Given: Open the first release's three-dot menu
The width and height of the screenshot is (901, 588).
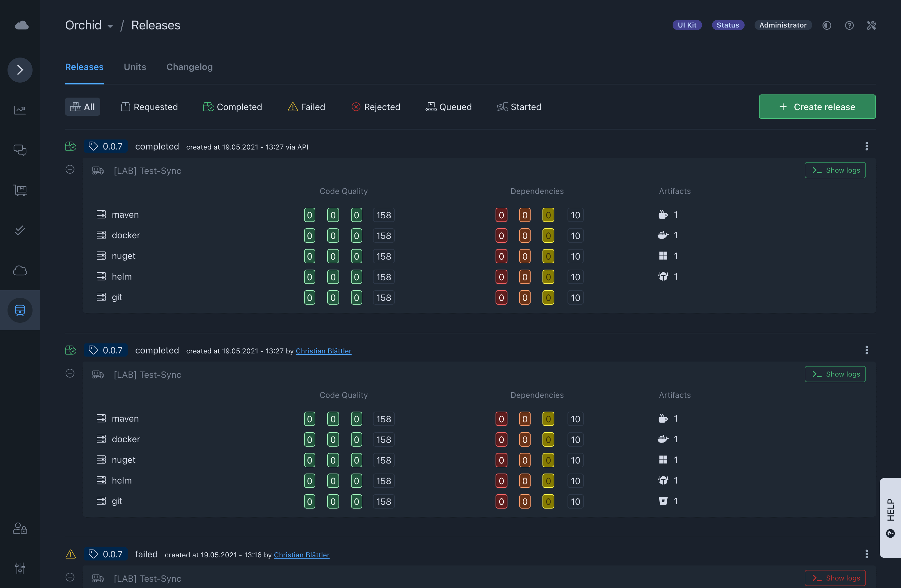Looking at the screenshot, I should [866, 146].
